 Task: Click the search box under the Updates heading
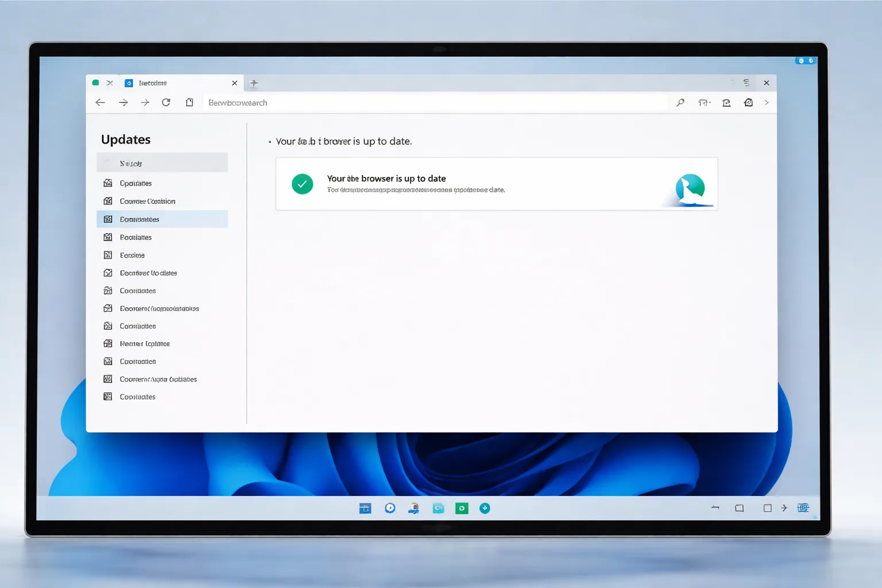(x=163, y=163)
